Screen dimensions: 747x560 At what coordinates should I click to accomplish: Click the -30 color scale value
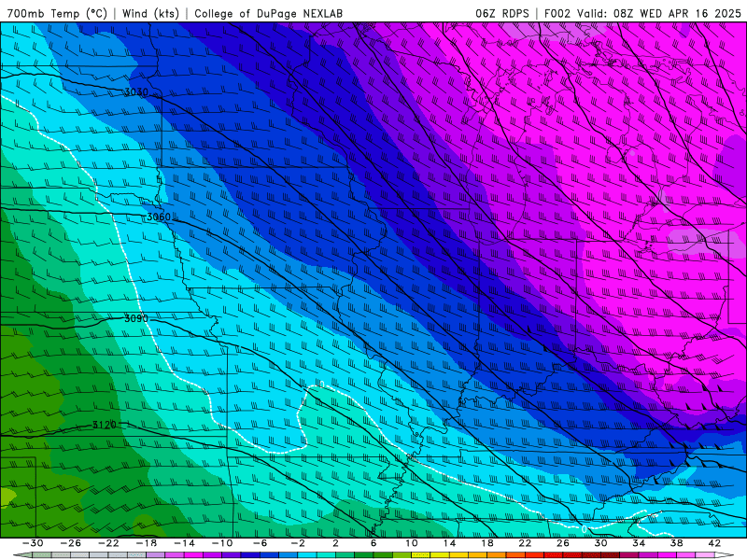[x=33, y=543]
